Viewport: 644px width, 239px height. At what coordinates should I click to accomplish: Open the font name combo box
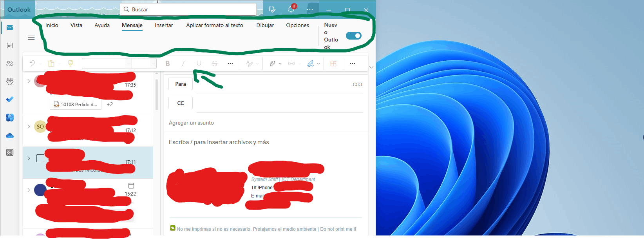pos(107,63)
